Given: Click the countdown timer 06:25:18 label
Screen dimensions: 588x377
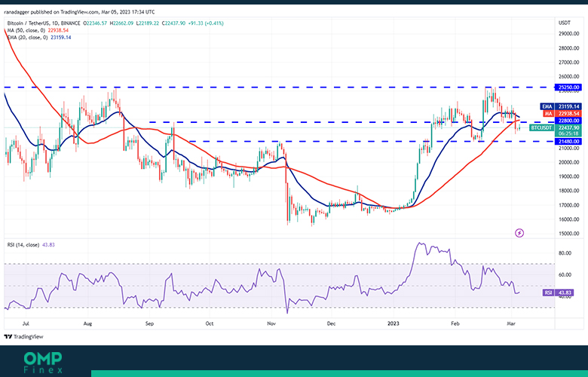Looking at the screenshot, I should (x=569, y=133).
